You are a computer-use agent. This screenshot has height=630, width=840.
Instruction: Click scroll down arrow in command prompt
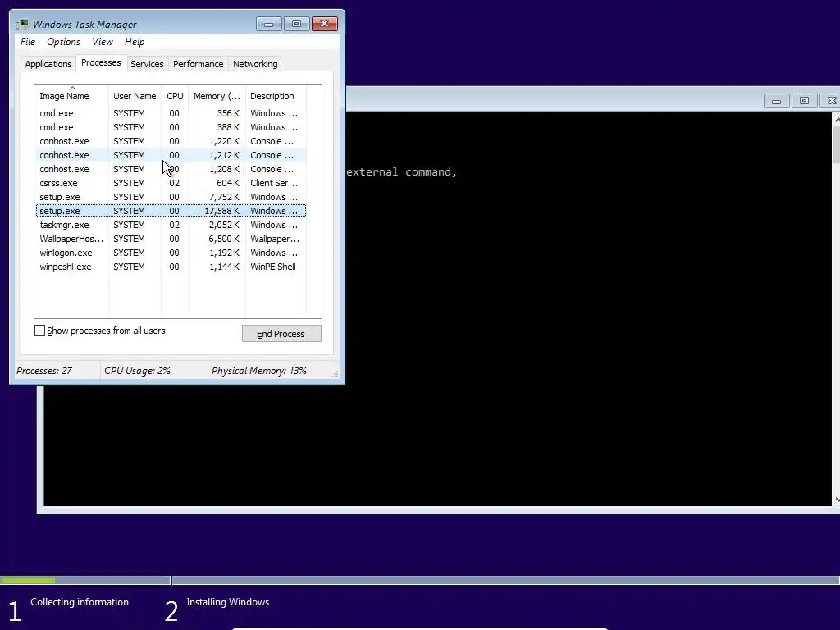(836, 500)
